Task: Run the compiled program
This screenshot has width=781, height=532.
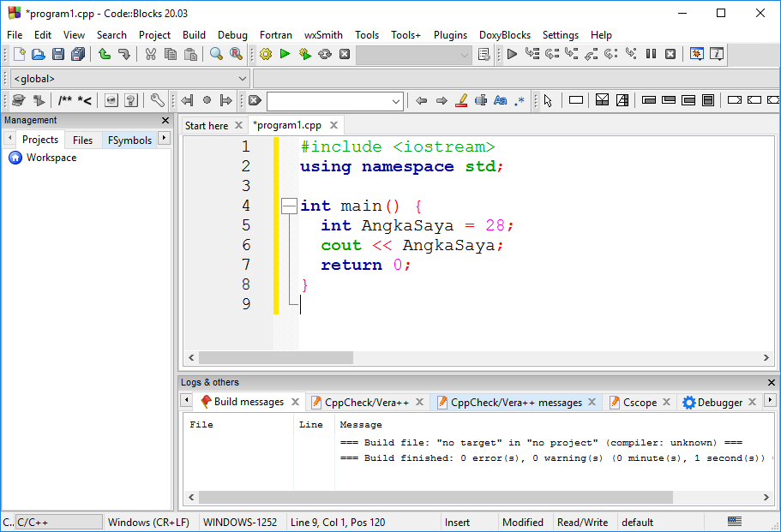Action: pyautogui.click(x=285, y=53)
